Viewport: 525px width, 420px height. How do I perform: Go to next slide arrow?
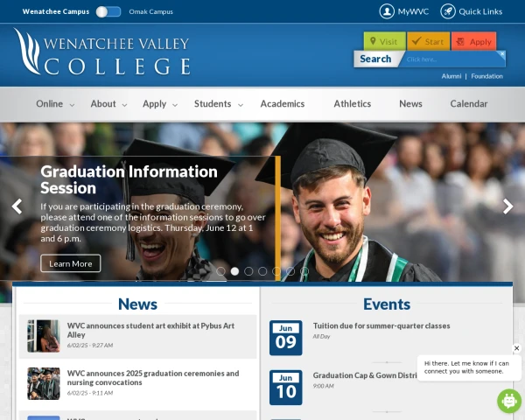tap(507, 206)
